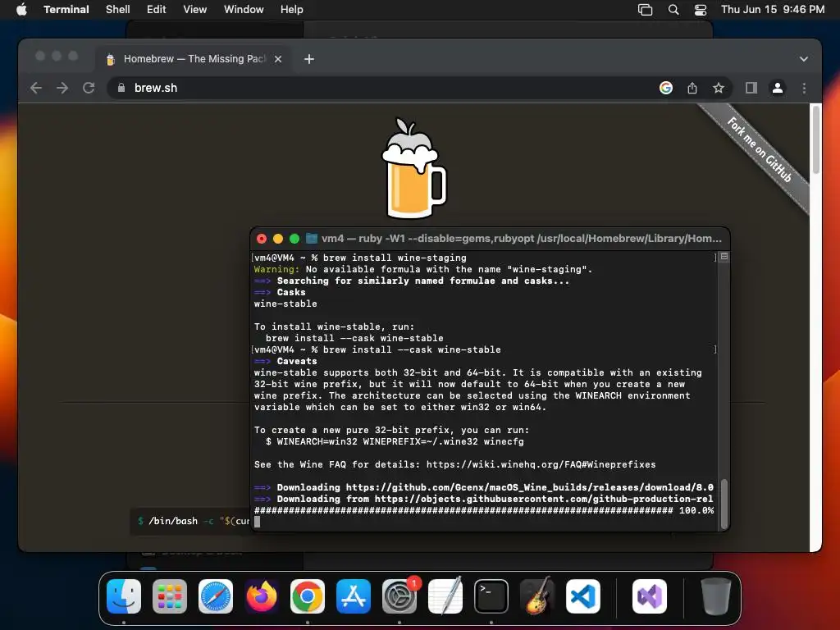Open the Shell menu
The image size is (840, 630).
118,10
